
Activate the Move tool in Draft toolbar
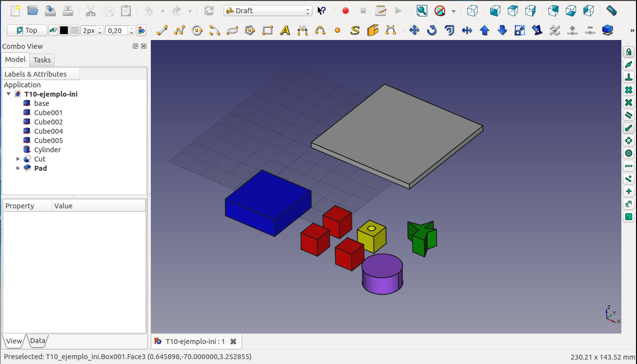(x=414, y=31)
